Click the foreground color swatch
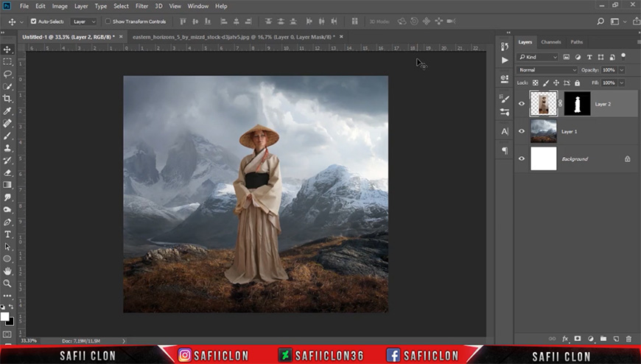This screenshot has height=364, width=641. (5, 317)
